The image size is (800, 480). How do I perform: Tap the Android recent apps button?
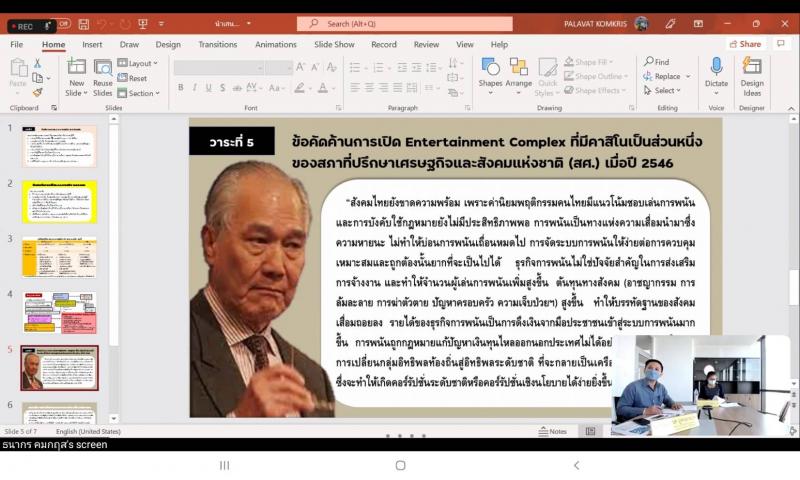coord(224,465)
